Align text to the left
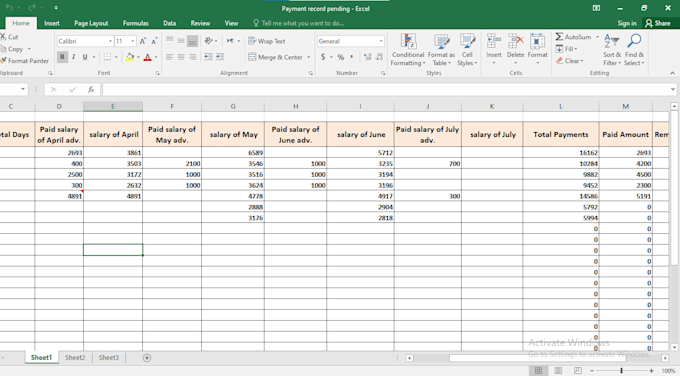 (170, 57)
